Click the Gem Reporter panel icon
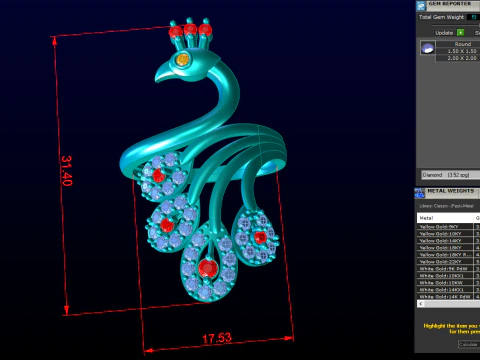Viewport: 480px width, 360px height. coord(421,6)
